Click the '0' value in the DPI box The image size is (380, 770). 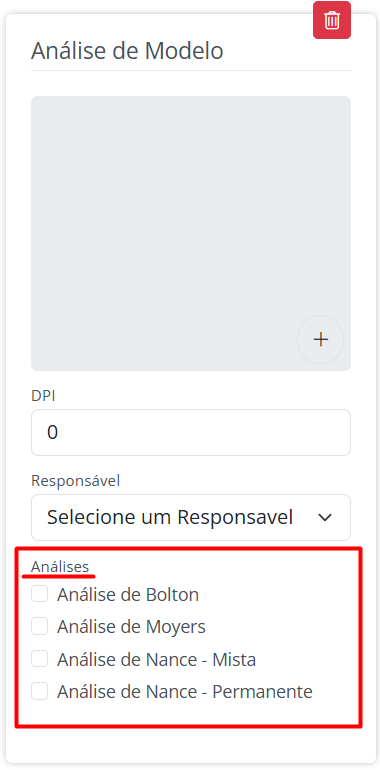coord(53,433)
